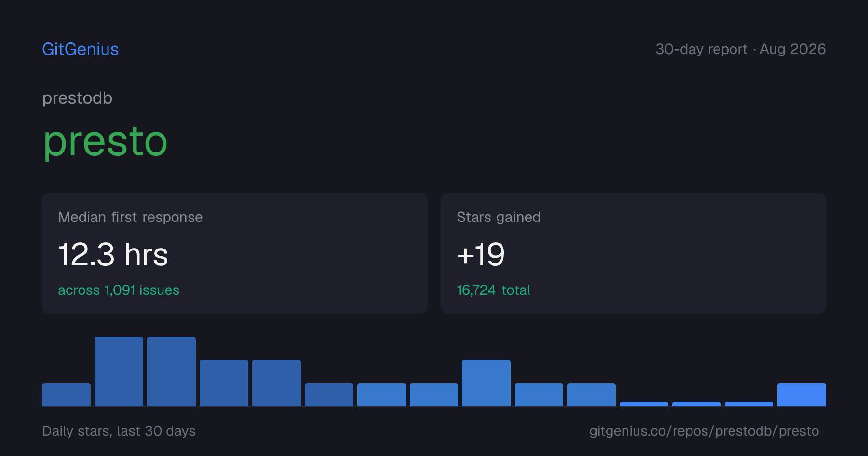Click the first bar of the daily stars chart

(66, 395)
